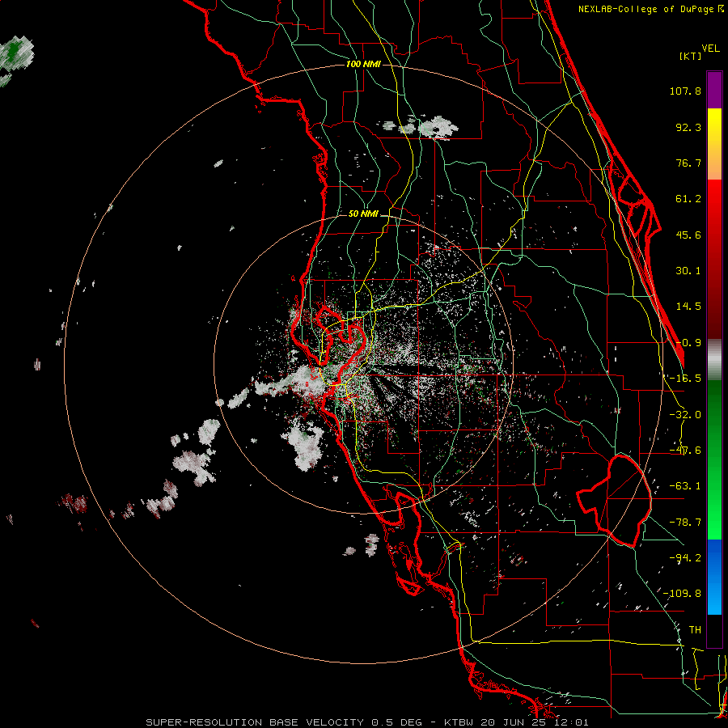Click the VEL legend title
728x728 pixels.
click(x=710, y=49)
